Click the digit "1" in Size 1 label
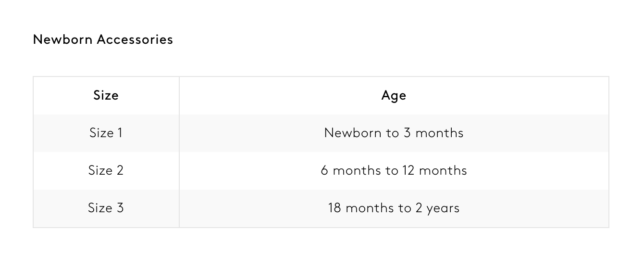Viewport: 644px width, 256px height. click(x=120, y=133)
